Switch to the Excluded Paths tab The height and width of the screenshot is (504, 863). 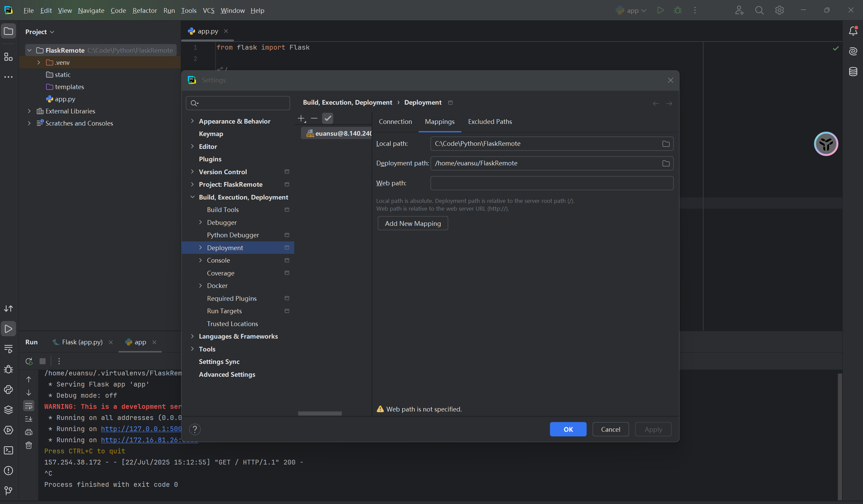coord(490,122)
